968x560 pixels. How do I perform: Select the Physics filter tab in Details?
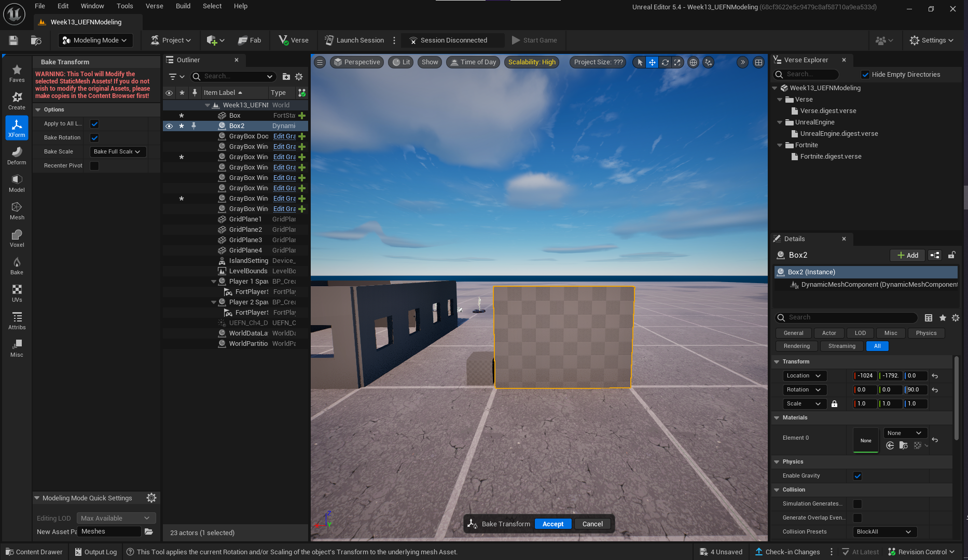coord(926,333)
